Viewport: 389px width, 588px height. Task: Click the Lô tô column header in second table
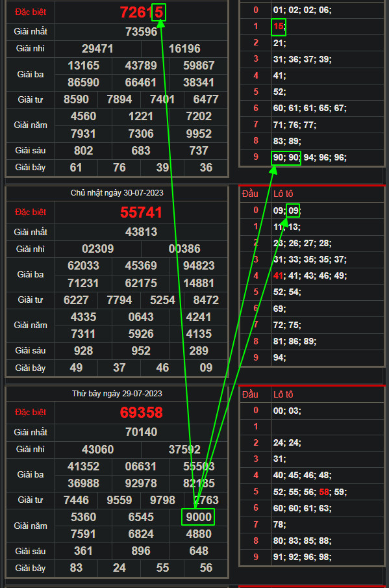(283, 194)
